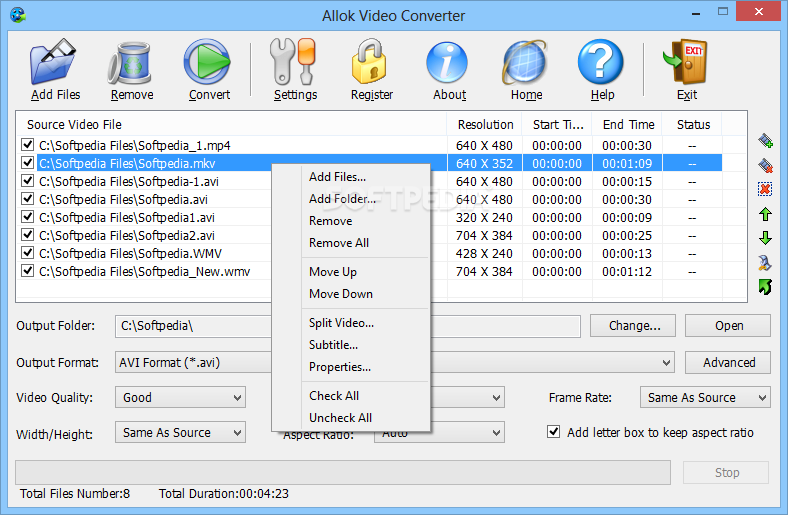788x515 pixels.
Task: Uncheck the Softpedia1.avi file checkbox
Action: pos(27,217)
